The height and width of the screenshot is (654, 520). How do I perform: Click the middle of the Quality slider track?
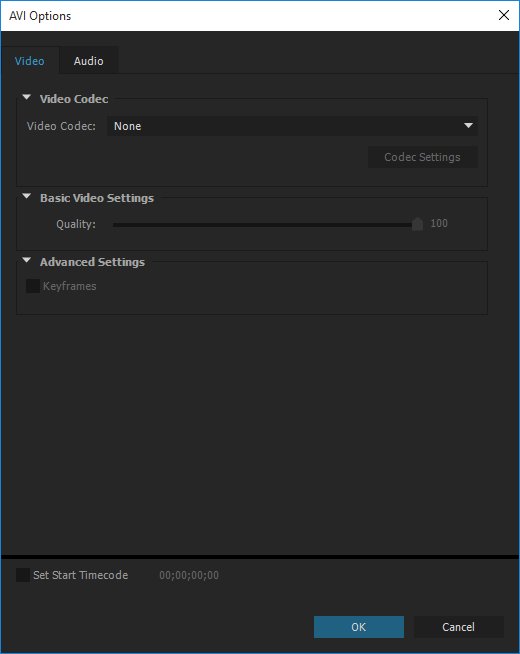tap(265, 225)
